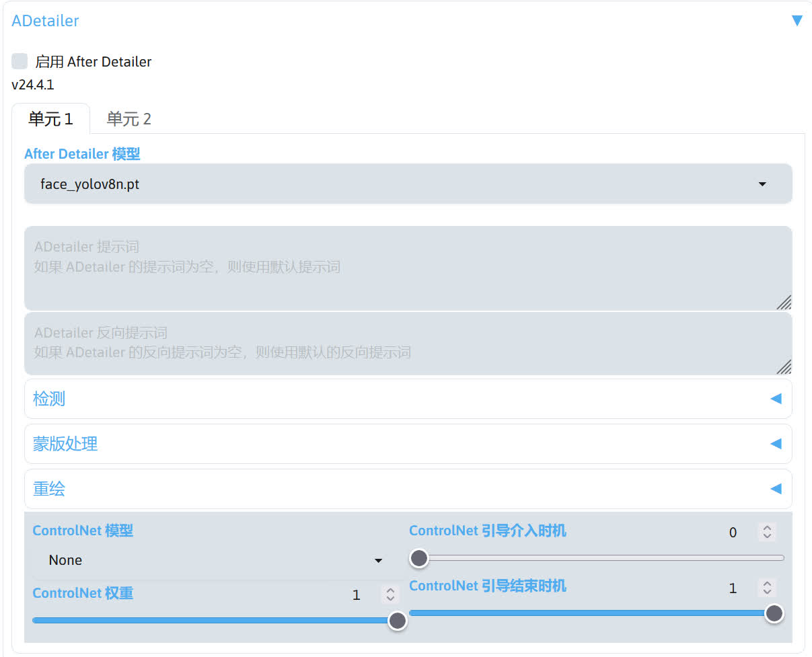The image size is (812, 657).
Task: Click the arrow icon on 蒙版处理 row
Action: [x=776, y=444]
